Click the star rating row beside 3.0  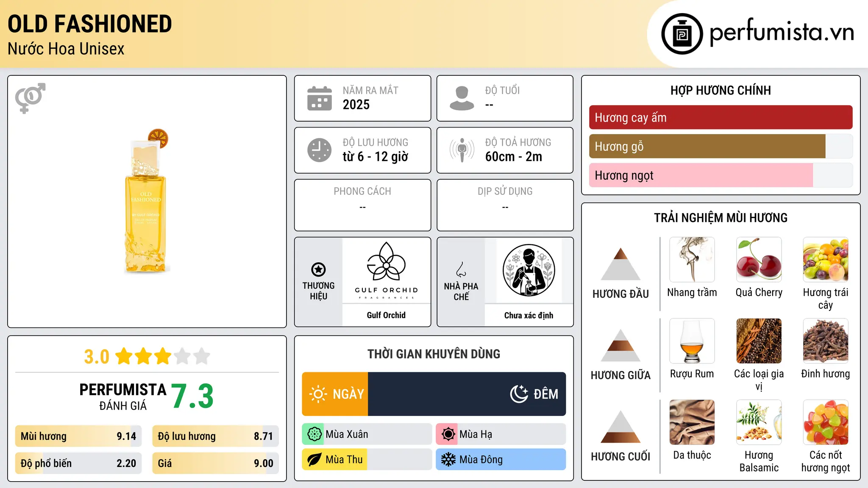(163, 356)
